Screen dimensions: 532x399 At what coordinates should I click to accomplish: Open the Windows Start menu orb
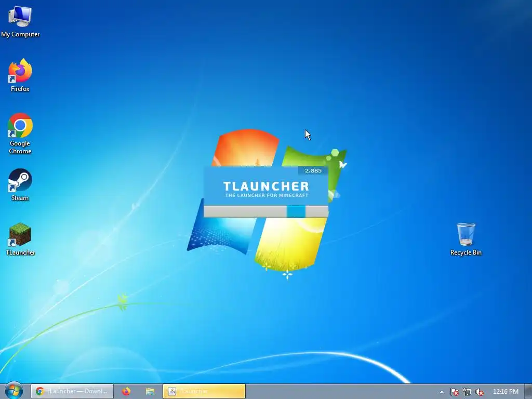click(14, 391)
